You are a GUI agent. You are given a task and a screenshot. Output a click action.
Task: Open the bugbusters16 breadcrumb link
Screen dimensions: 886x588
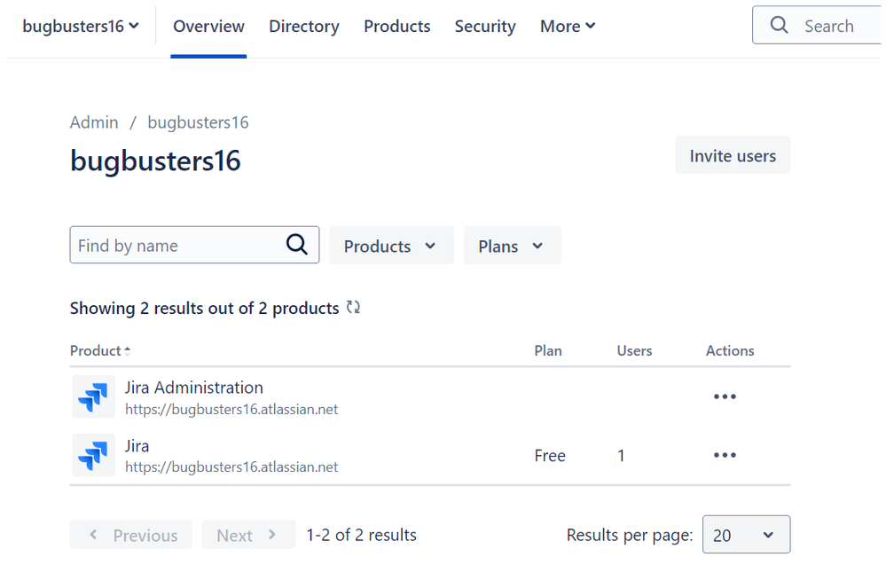tap(198, 122)
